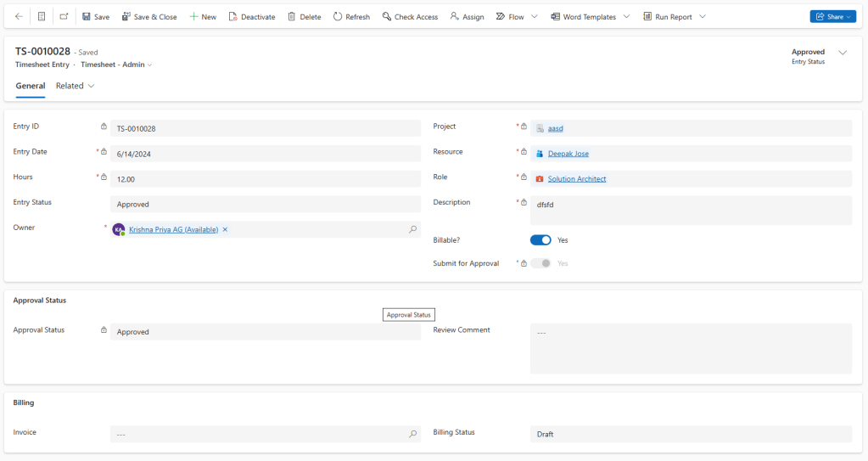
Task: Open record in new window icon
Action: 64,16
